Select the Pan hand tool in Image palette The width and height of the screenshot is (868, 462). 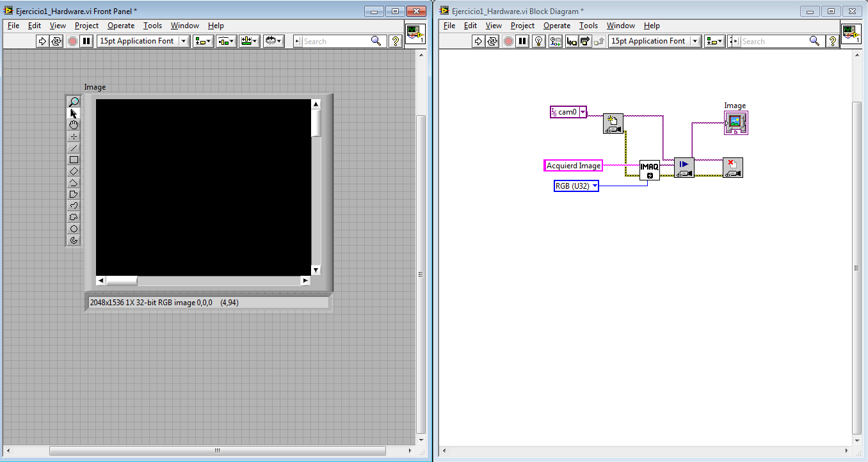(x=74, y=125)
